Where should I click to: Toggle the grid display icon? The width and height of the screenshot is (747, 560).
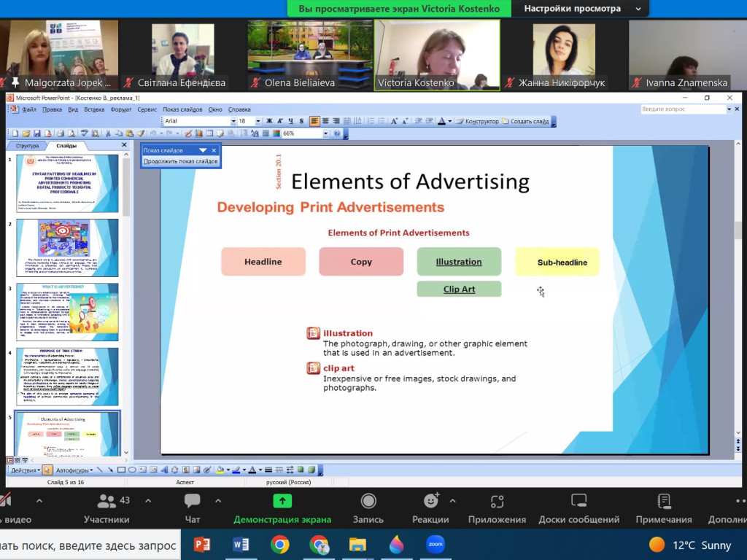click(x=266, y=134)
